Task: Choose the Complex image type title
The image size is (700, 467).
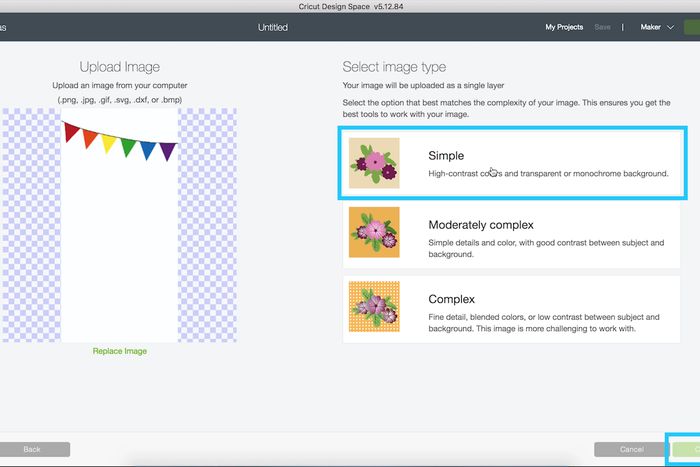Action: 451,299
